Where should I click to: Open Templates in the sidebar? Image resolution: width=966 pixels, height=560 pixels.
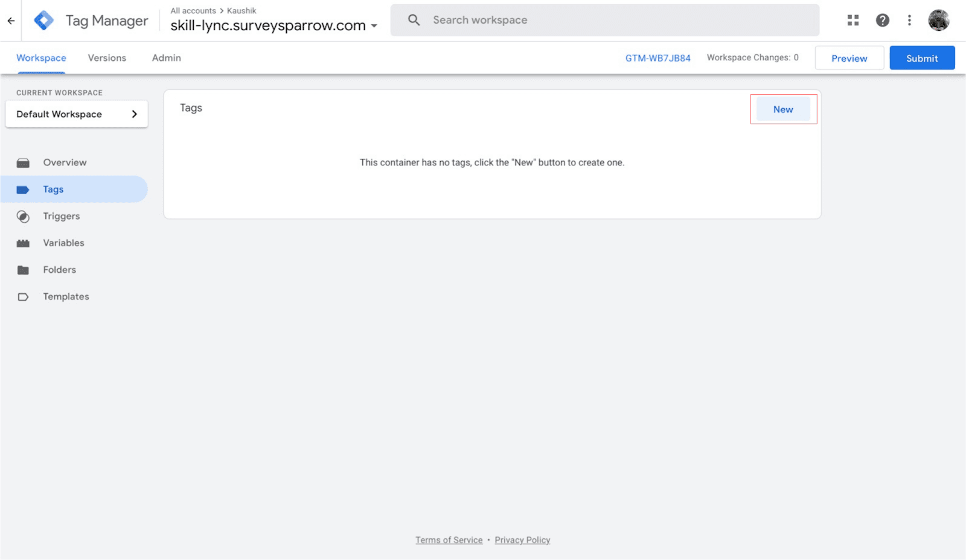pyautogui.click(x=66, y=296)
